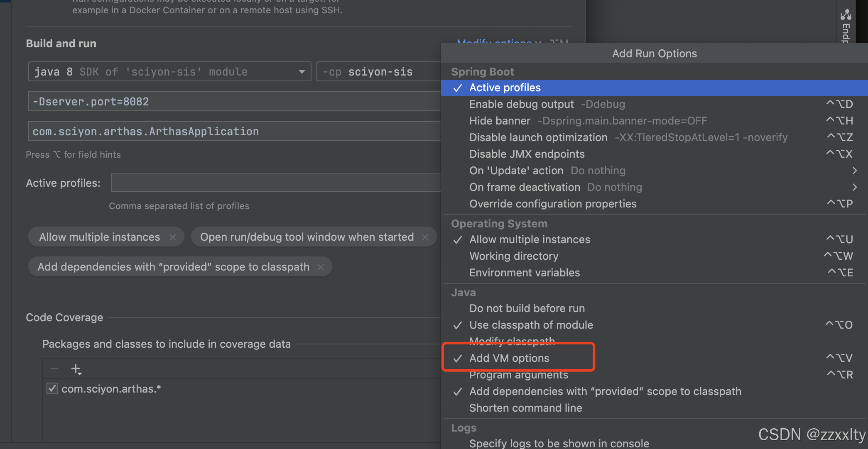Viewport: 868px width, 449px height.
Task: Click 'Shorten command line' option
Action: click(525, 408)
